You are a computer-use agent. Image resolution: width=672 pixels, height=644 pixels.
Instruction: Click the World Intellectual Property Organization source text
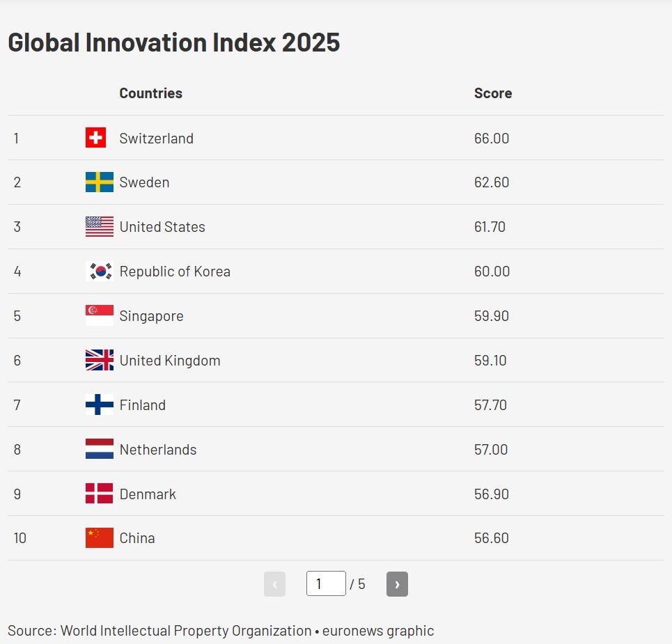(186, 631)
